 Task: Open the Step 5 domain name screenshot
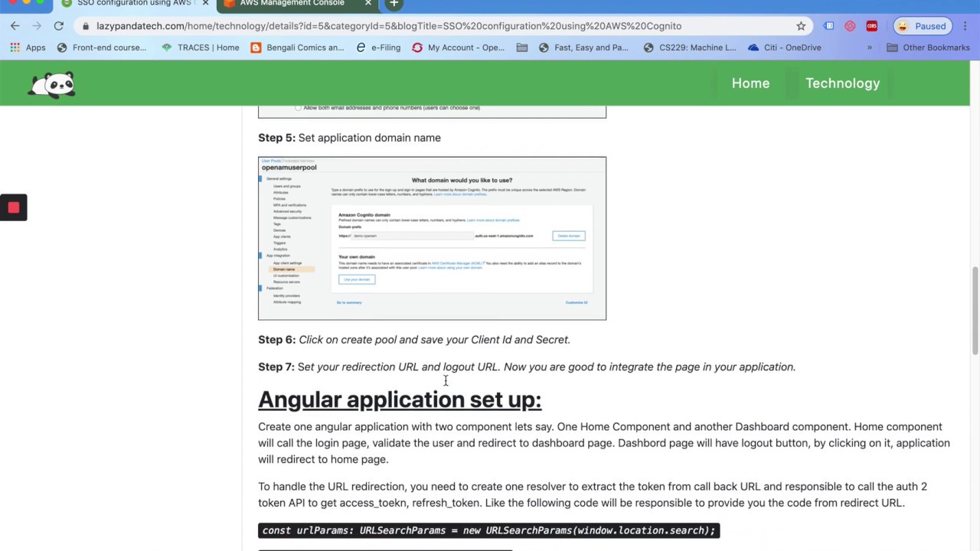point(432,238)
